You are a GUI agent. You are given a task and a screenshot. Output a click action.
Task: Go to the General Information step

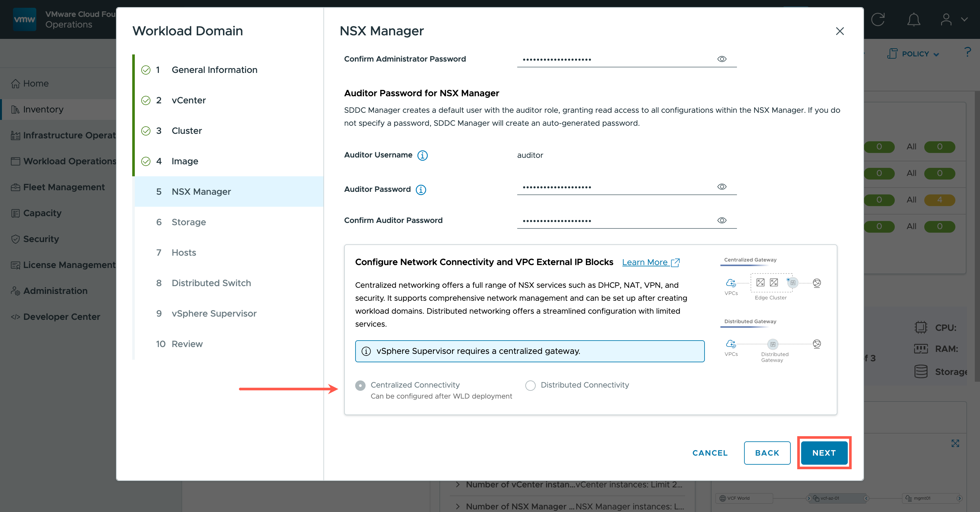[214, 70]
